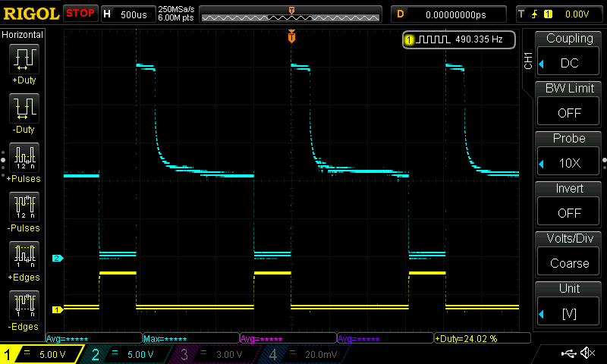Select channel 1 tab at 5.00 V
Screen dimensions: 607x364
(42, 354)
